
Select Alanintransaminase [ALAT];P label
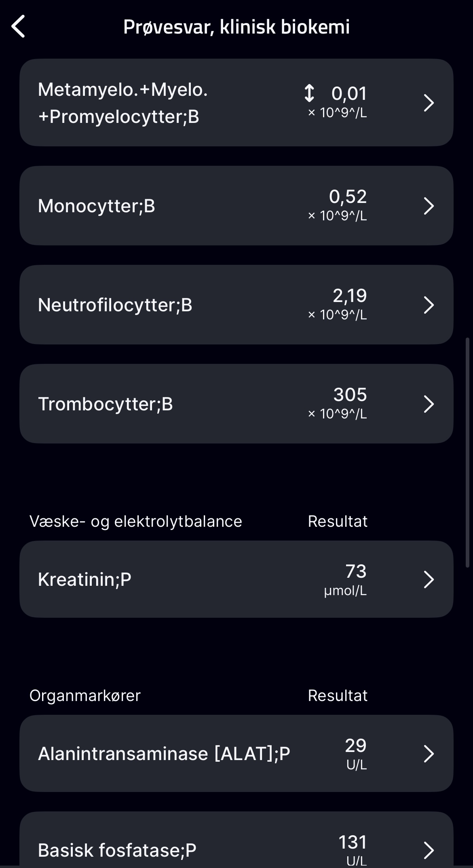164,754
